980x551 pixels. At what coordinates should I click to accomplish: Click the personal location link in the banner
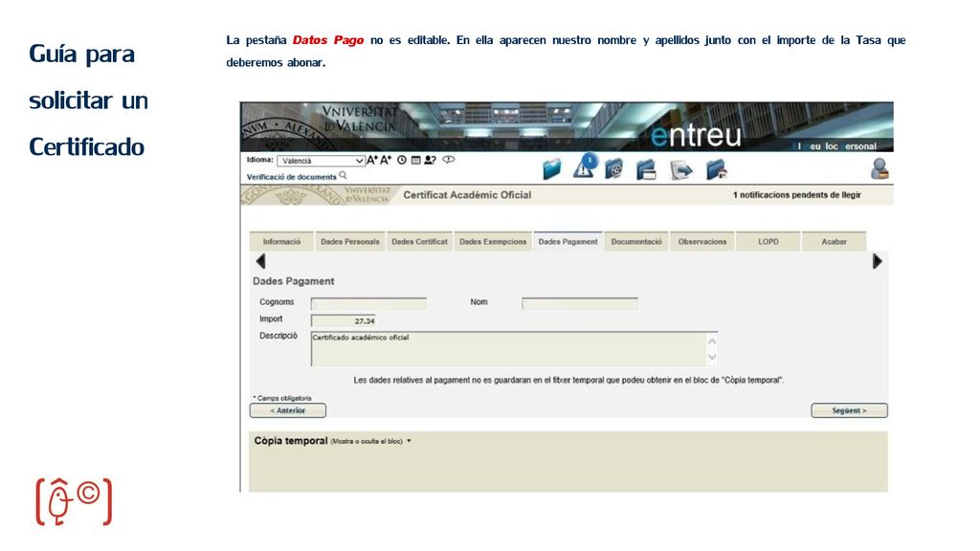tap(835, 146)
